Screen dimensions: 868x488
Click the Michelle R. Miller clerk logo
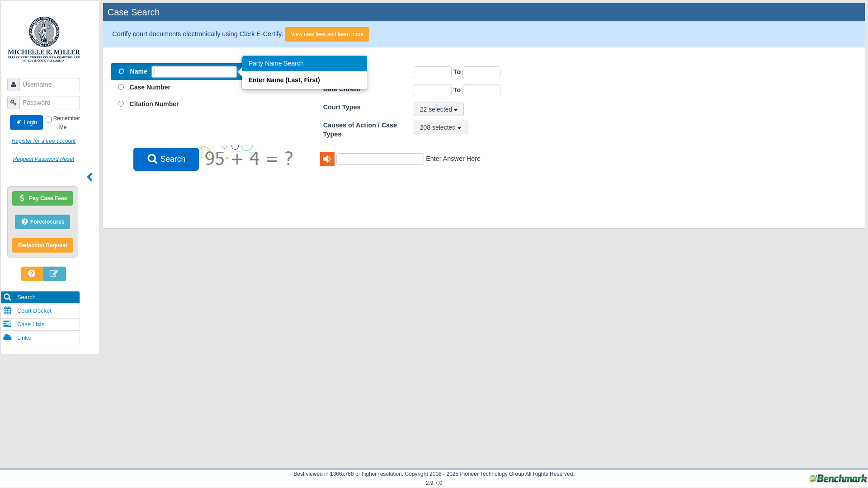click(x=44, y=39)
